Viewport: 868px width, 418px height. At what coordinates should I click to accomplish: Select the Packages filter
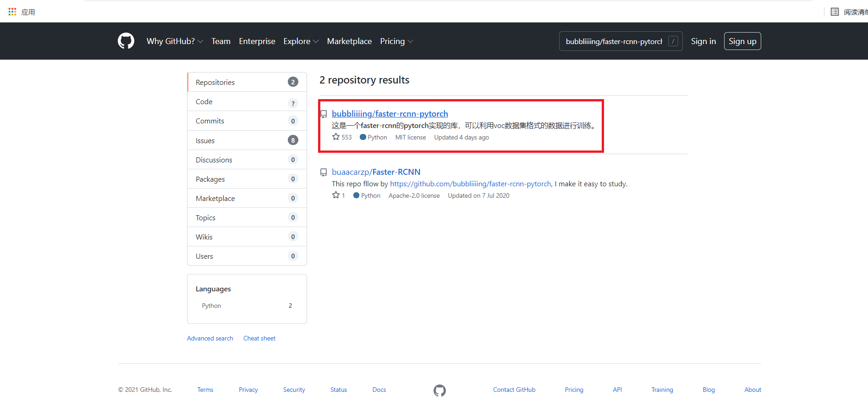(247, 179)
